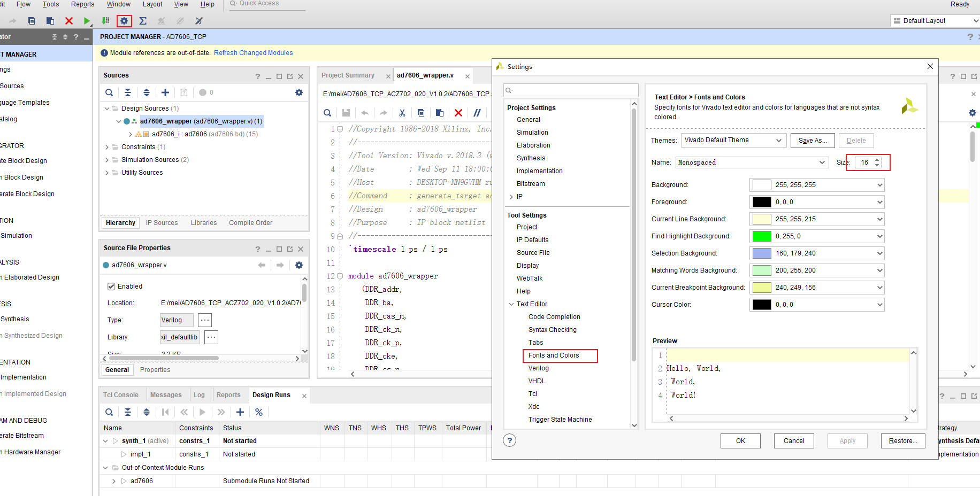Increase the font Size stepper
Screen dimensions: 980x496
tap(877, 160)
